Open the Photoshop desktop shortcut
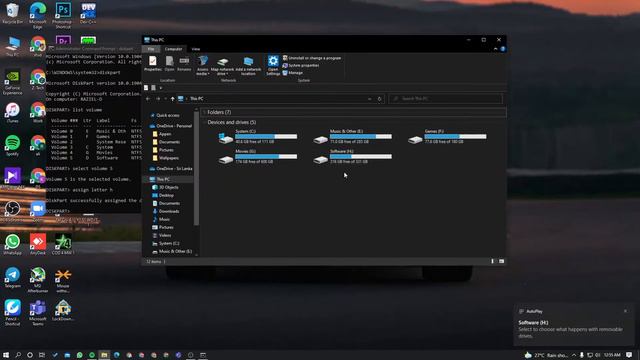The width and height of the screenshot is (640, 360). (63, 16)
